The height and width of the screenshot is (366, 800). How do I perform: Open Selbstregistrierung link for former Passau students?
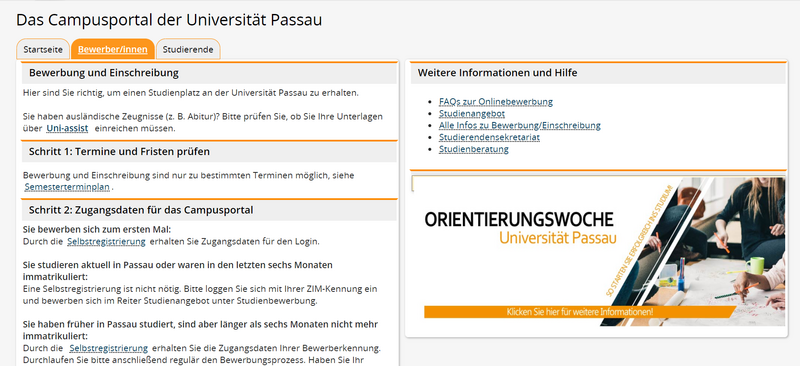coord(108,348)
